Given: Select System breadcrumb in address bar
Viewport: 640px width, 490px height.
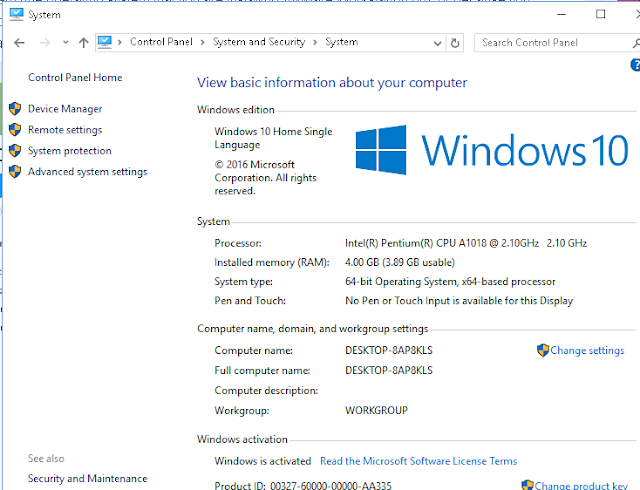Looking at the screenshot, I should coord(342,42).
